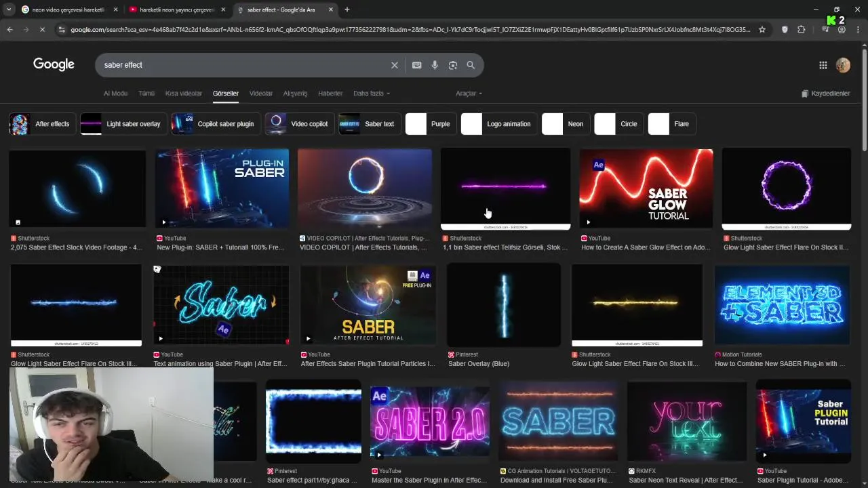Image resolution: width=868 pixels, height=488 pixels.
Task: View site information icon in address bar
Action: 62,30
